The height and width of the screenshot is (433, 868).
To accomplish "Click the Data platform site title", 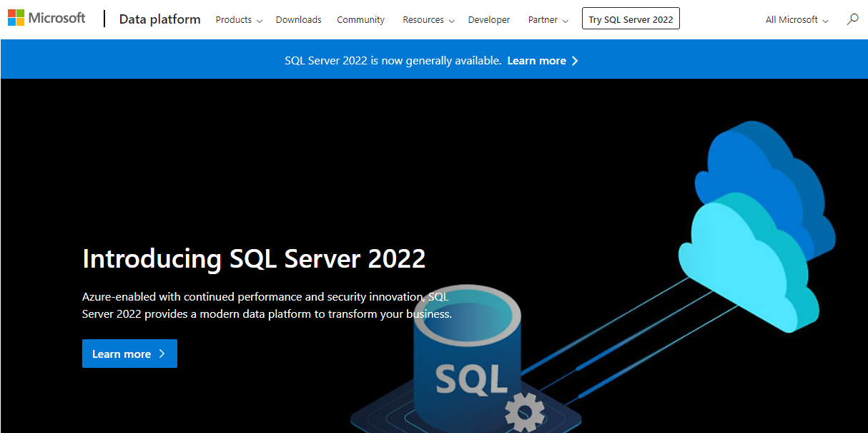I will [159, 19].
